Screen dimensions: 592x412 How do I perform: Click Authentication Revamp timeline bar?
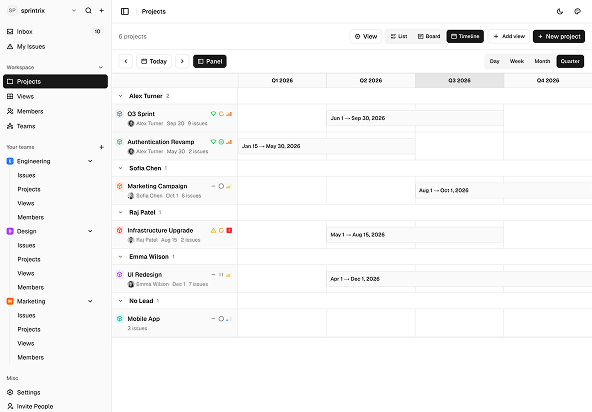pyautogui.click(x=327, y=146)
